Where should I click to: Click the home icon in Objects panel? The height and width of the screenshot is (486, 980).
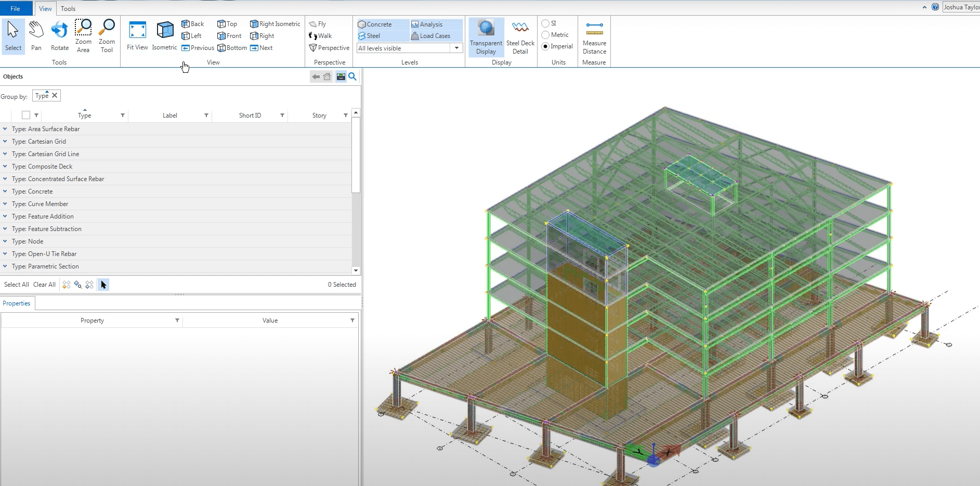(327, 76)
